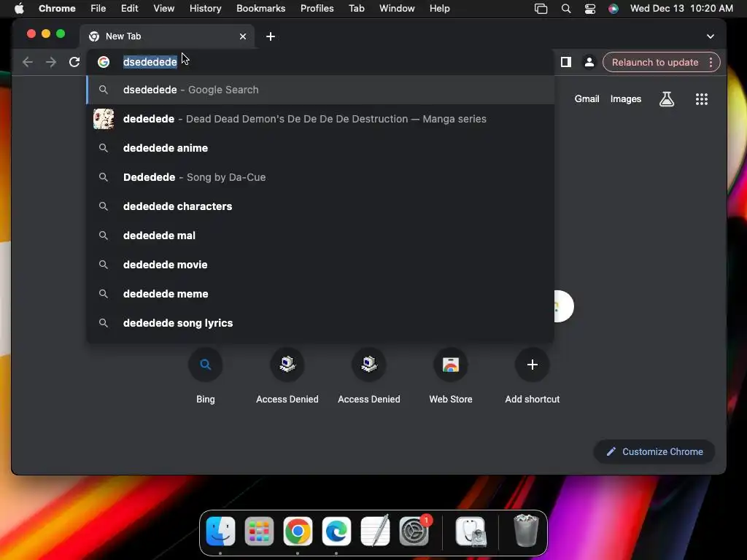Open Control Center in menu bar
747x560 pixels.
tap(589, 9)
